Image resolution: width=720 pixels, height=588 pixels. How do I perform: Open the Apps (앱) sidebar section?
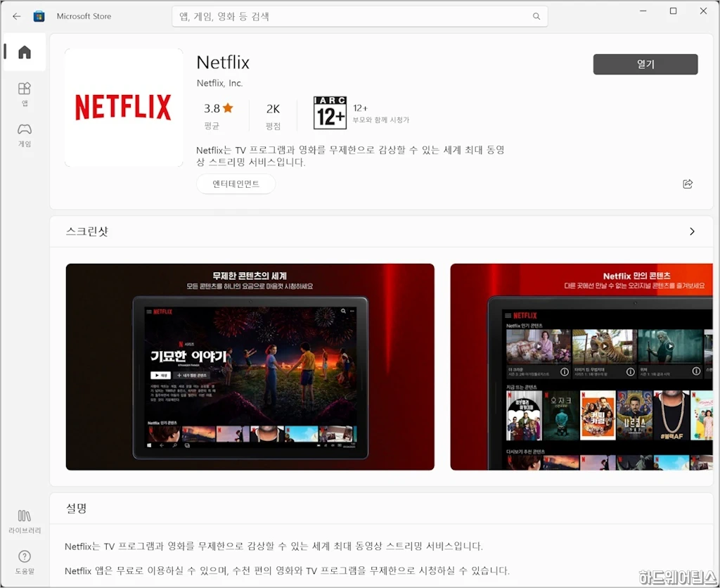[x=25, y=94]
